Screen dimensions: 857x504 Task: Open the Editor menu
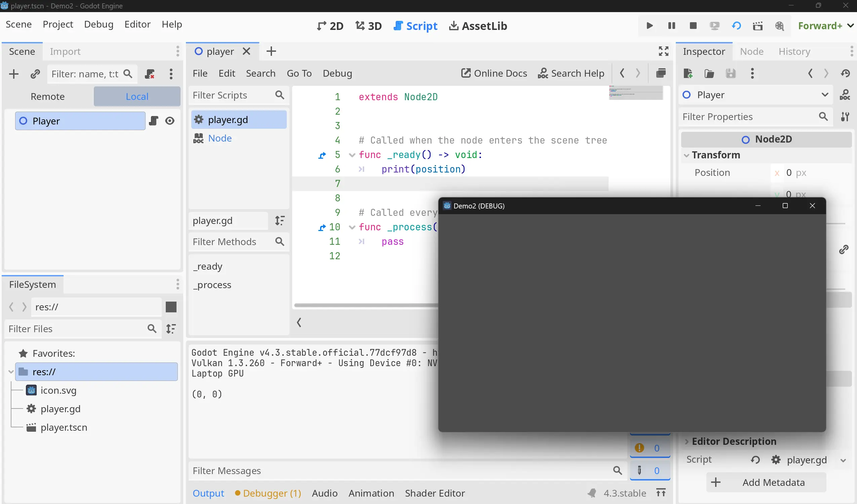click(x=138, y=25)
